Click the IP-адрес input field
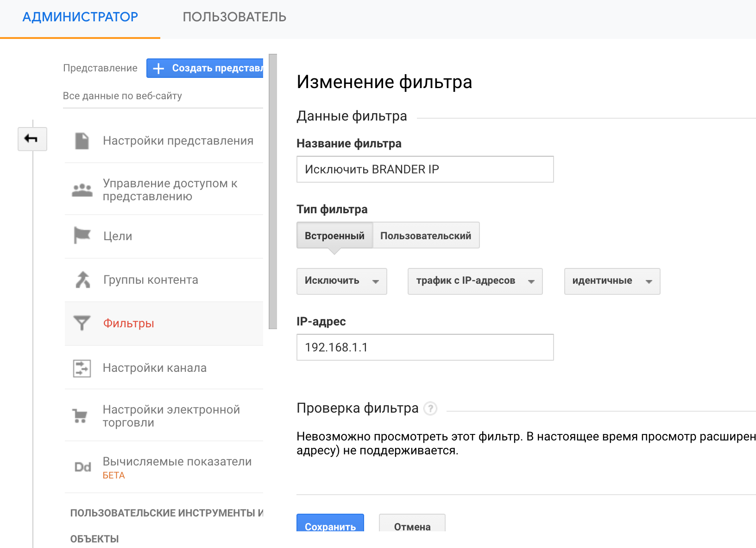 coord(425,347)
